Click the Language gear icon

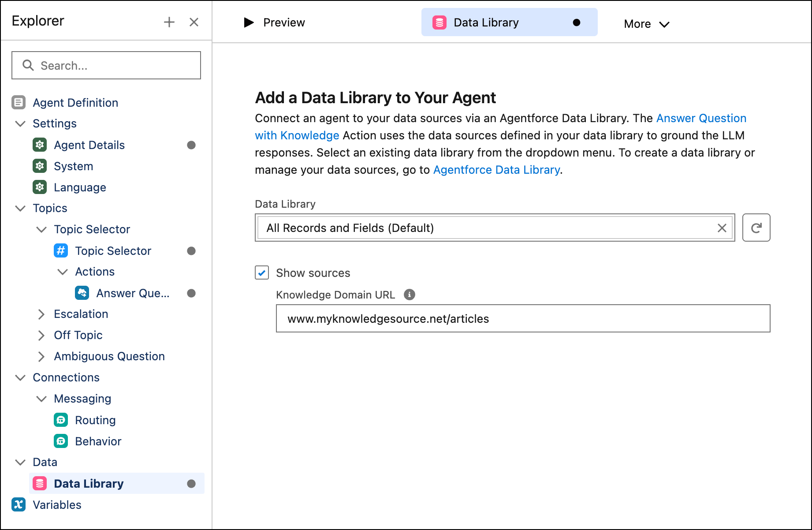click(x=40, y=187)
